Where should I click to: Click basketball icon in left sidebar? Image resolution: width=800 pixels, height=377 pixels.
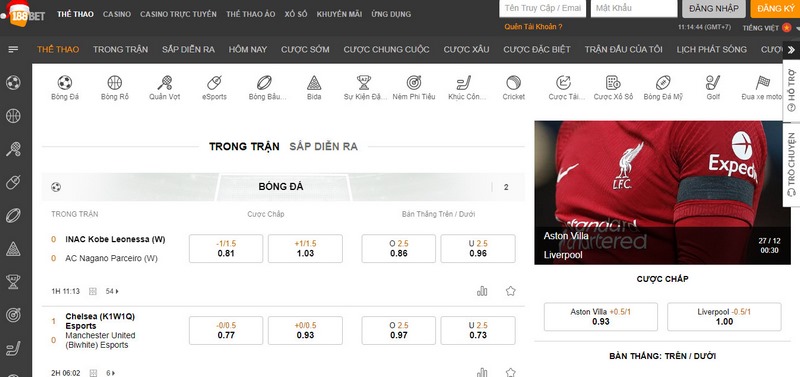click(x=13, y=116)
